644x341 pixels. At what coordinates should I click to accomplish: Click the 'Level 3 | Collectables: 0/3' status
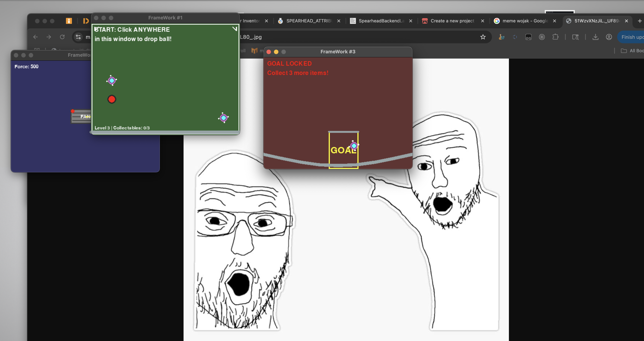click(x=122, y=128)
